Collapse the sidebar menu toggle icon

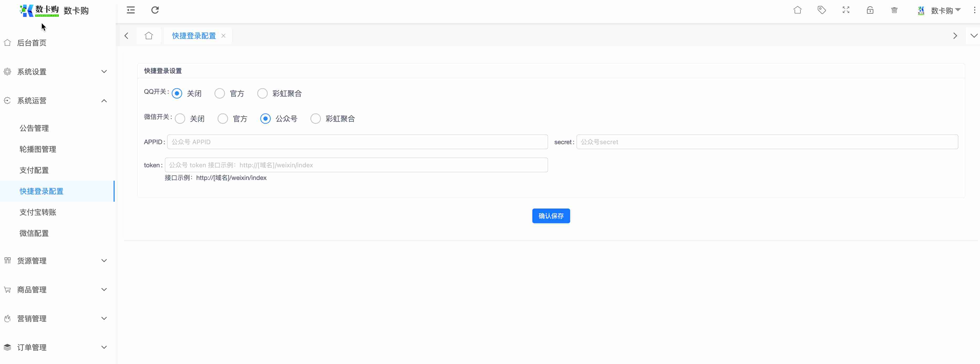130,10
